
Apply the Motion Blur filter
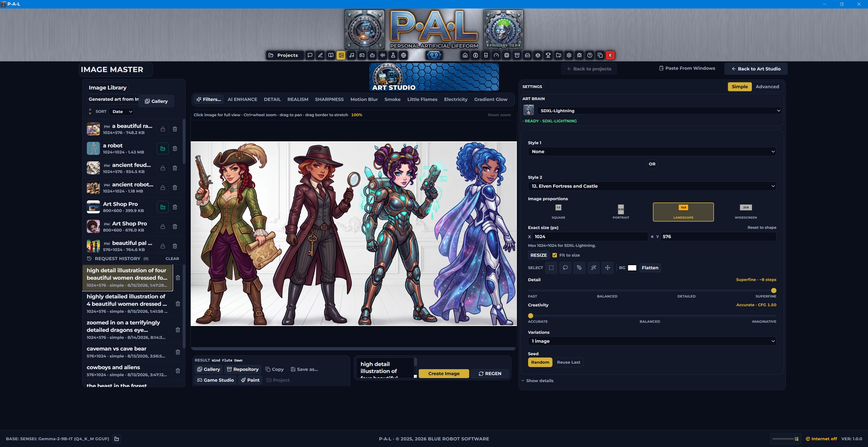pyautogui.click(x=364, y=99)
